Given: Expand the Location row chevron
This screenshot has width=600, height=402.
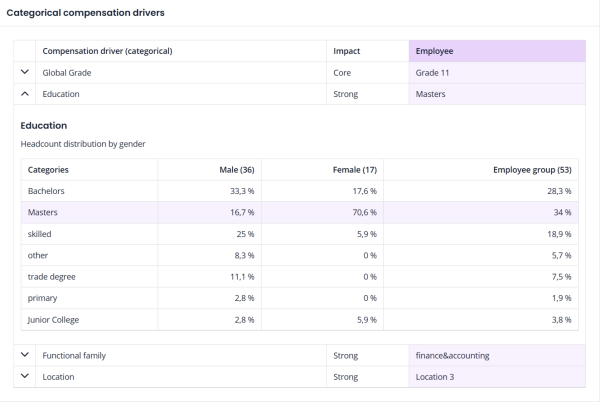Looking at the screenshot, I should click(25, 376).
